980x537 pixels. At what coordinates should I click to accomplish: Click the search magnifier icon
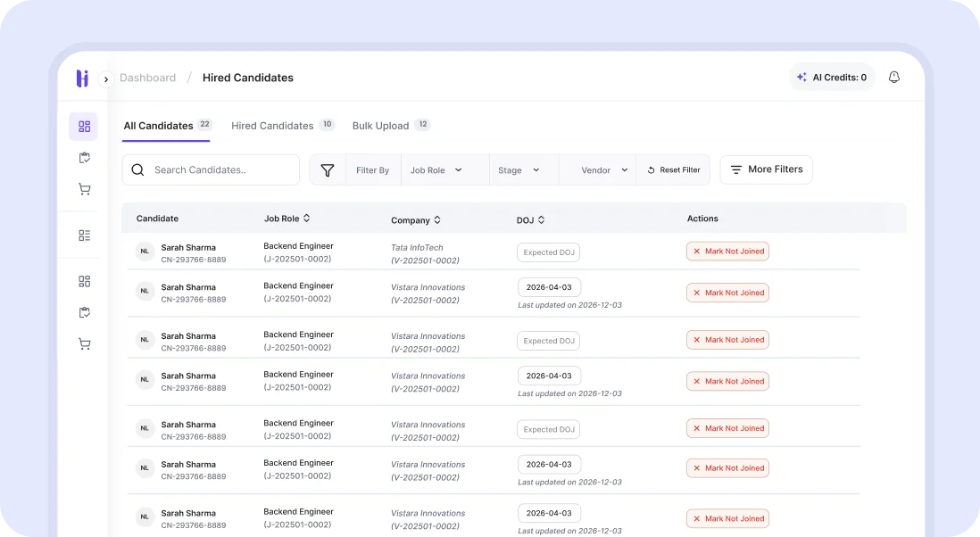tap(138, 169)
